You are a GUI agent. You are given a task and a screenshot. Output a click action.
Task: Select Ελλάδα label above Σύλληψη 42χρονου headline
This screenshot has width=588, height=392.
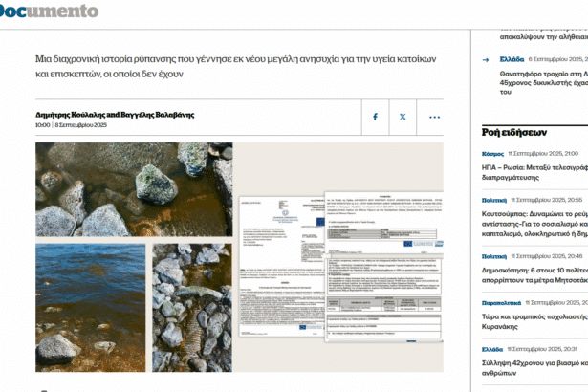pos(492,349)
